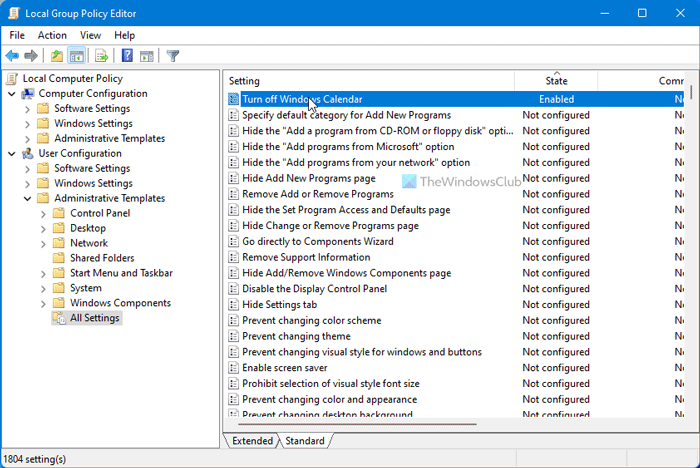Select the All Settings folder icon
Image resolution: width=700 pixels, height=468 pixels.
[x=58, y=318]
